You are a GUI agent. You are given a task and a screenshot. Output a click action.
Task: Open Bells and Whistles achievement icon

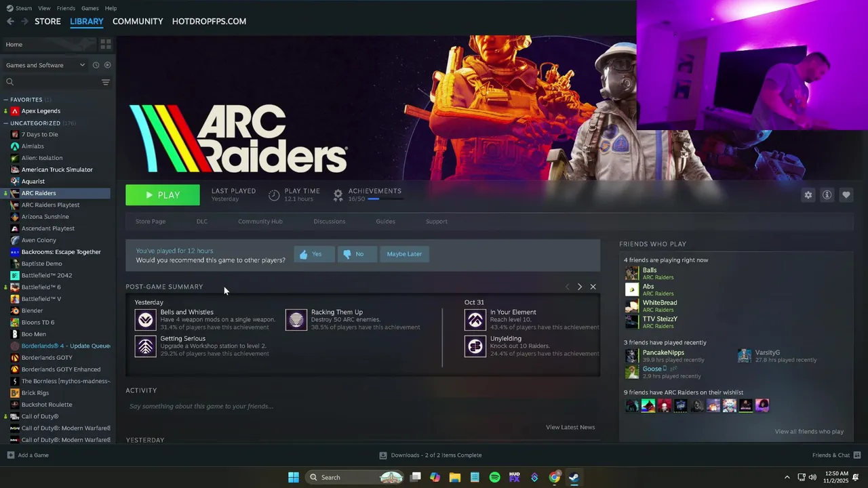coord(145,320)
